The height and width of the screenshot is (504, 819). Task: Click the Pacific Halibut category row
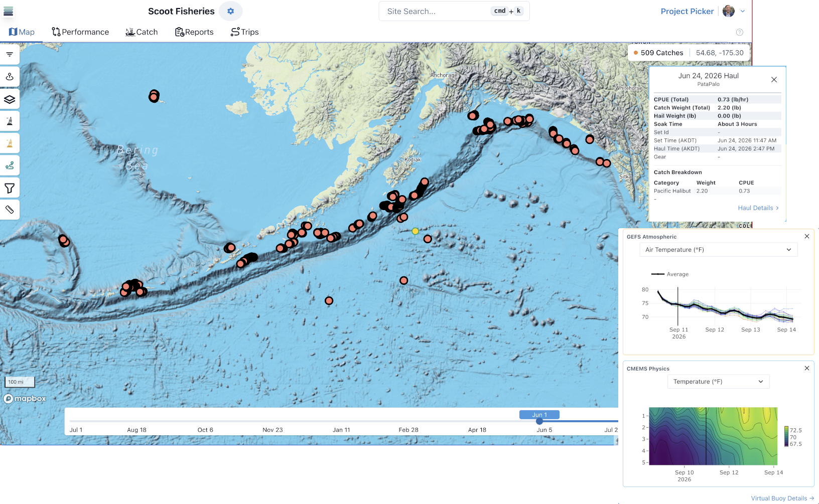717,191
